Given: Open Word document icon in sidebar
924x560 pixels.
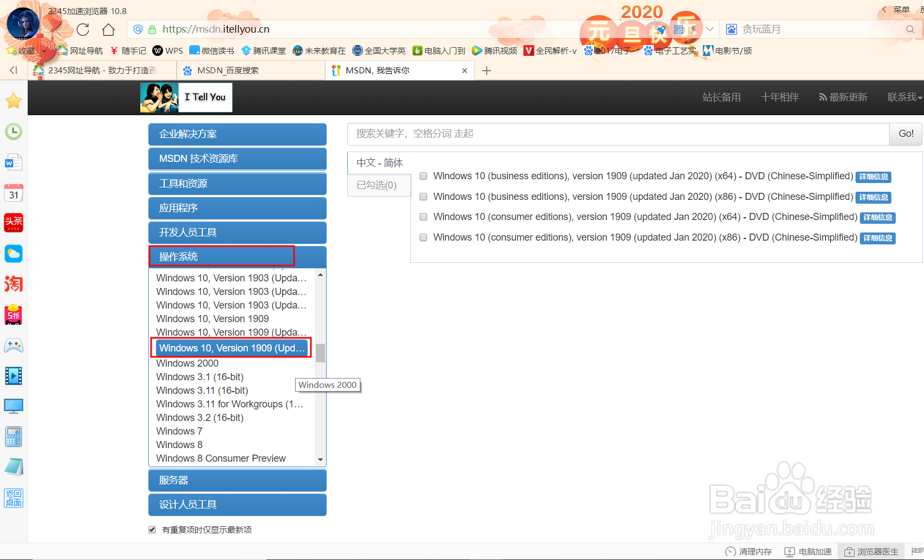Looking at the screenshot, I should point(14,162).
